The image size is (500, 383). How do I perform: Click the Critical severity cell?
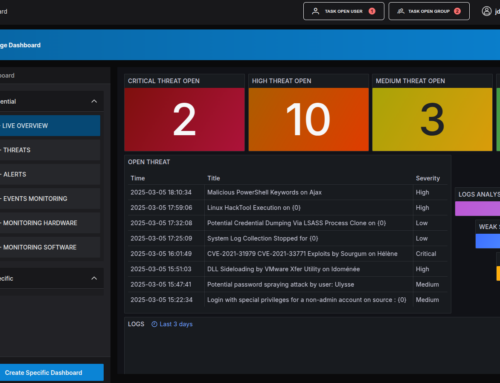[x=426, y=254]
